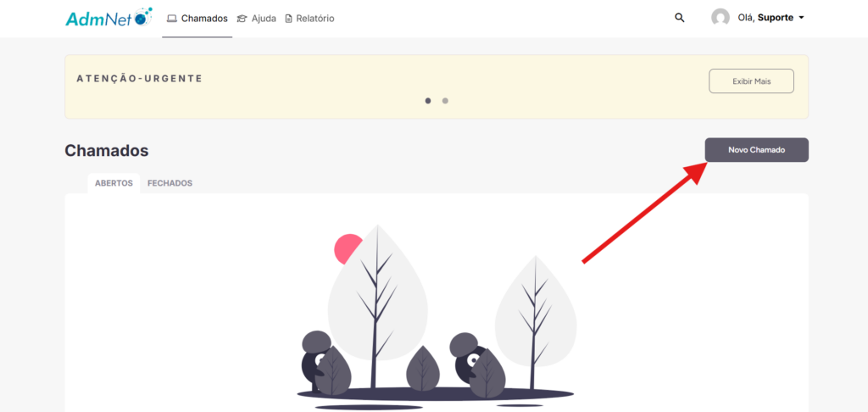Expand the Olá, Suporte dropdown arrow
This screenshot has width=868, height=412.
point(801,18)
